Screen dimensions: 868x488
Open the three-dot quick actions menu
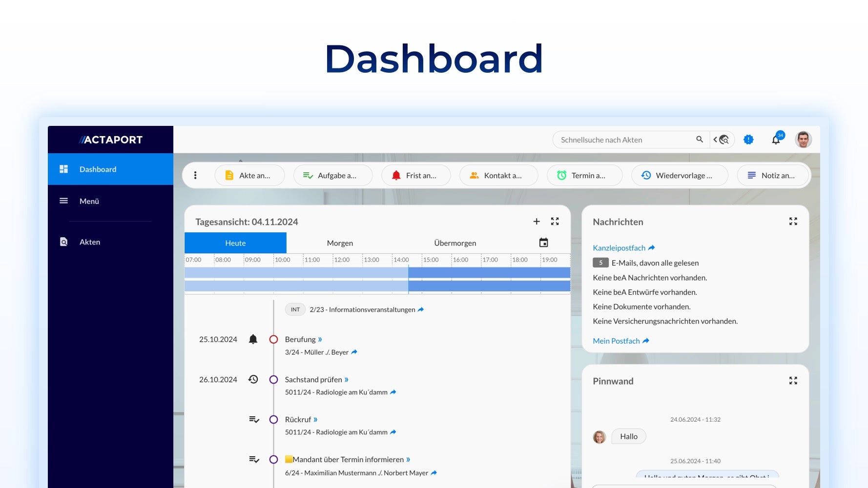click(195, 175)
